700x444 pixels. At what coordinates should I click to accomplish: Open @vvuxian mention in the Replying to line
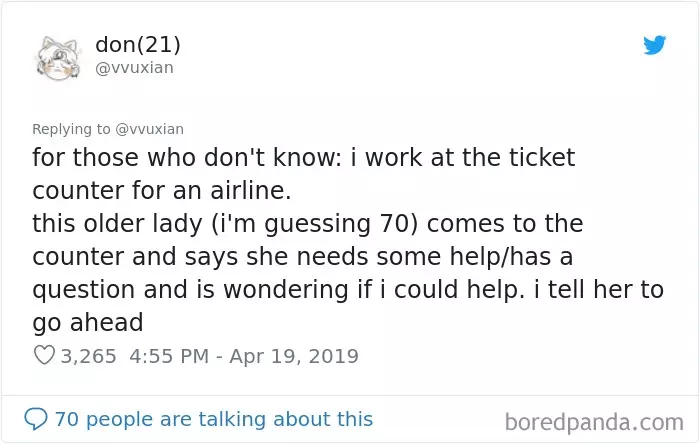150,129
